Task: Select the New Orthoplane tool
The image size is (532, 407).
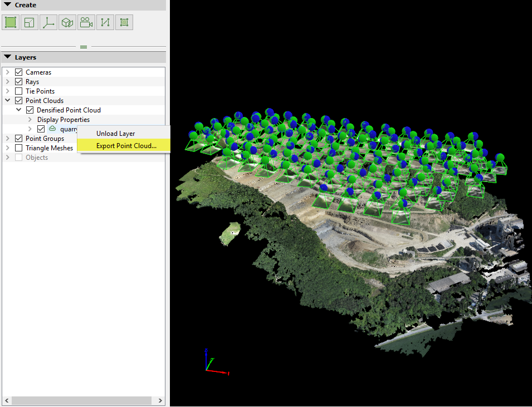Action: (x=29, y=22)
